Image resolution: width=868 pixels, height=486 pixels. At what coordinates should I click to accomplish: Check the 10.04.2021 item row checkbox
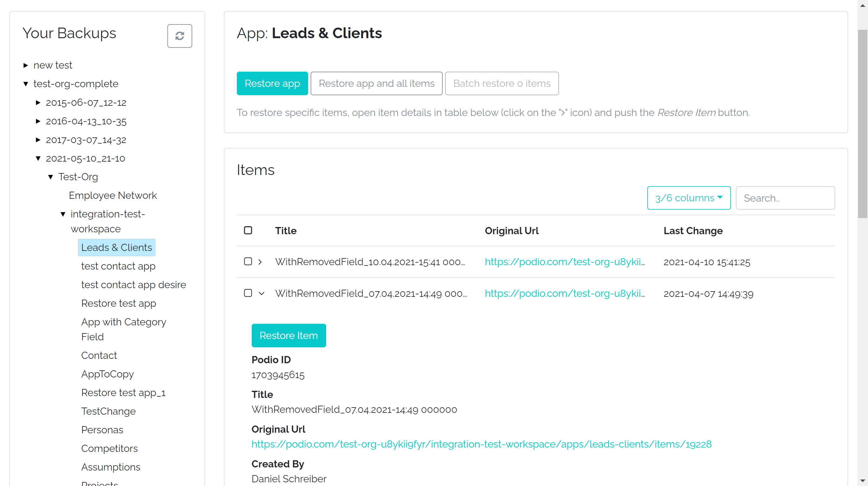pos(248,262)
